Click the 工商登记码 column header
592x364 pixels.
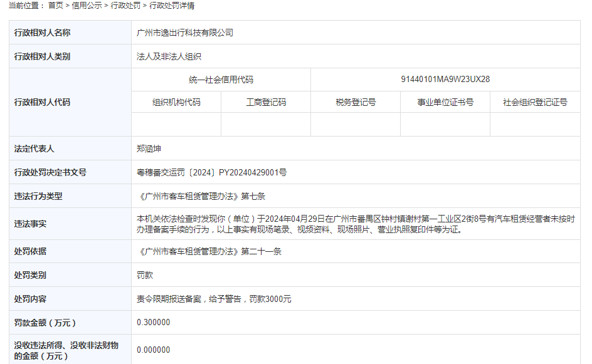pyautogui.click(x=266, y=102)
